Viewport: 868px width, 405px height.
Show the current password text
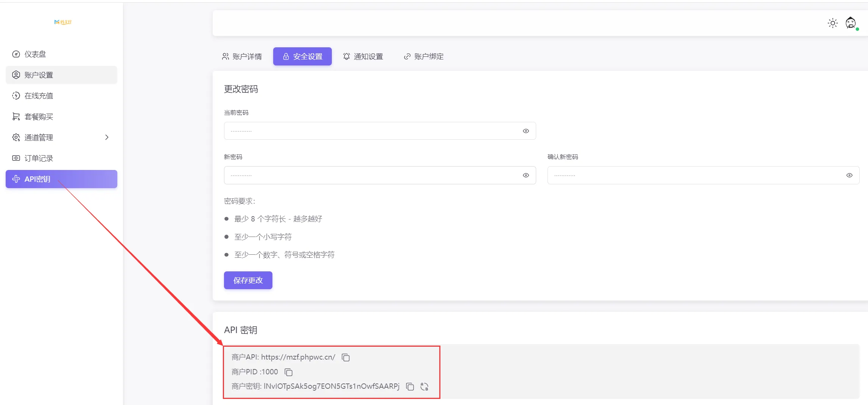[526, 131]
